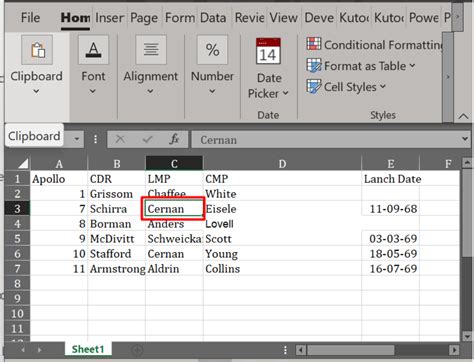474x362 pixels.
Task: Expand the Alignment group dropdown
Action: 150,91
